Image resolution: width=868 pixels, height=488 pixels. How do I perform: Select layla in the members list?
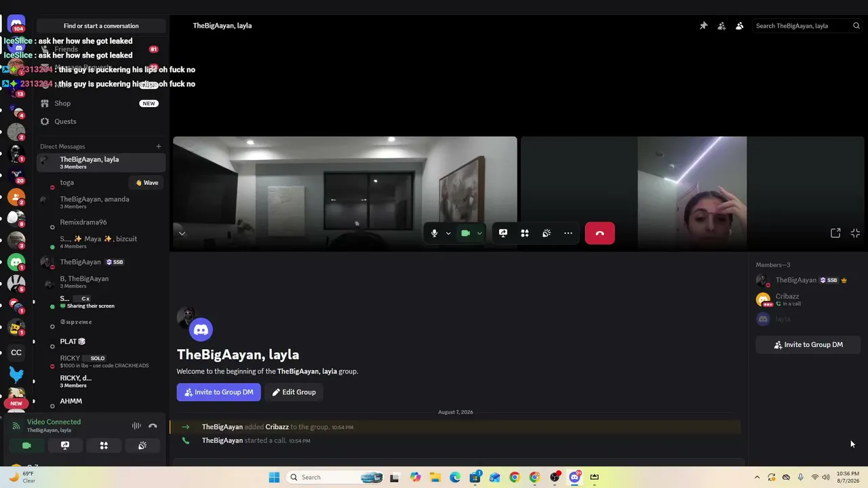click(x=808, y=319)
